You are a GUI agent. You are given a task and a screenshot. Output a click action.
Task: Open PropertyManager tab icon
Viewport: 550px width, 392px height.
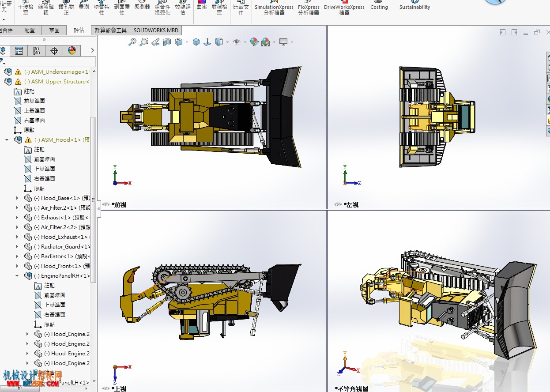pyautogui.click(x=19, y=51)
